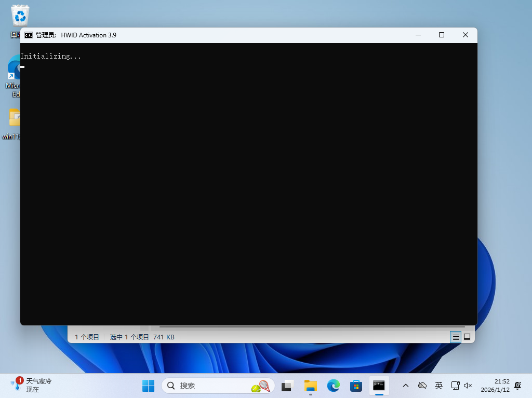
Task: Open the Windows Start menu
Action: tap(149, 386)
